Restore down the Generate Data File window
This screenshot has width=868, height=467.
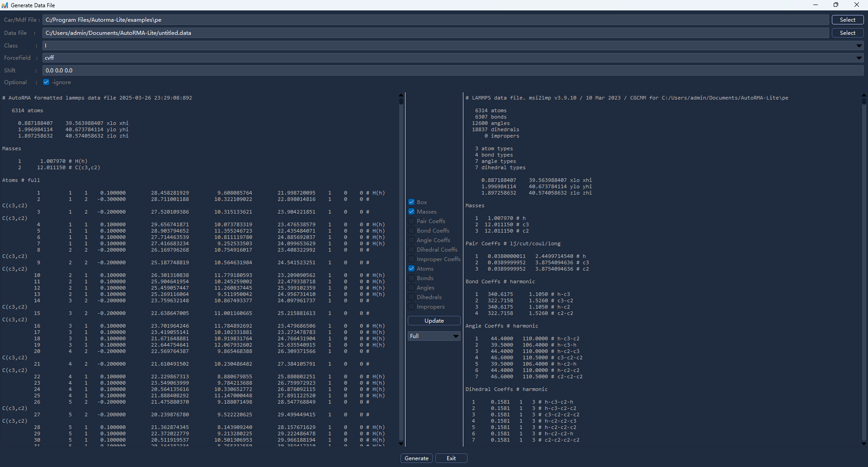836,5
